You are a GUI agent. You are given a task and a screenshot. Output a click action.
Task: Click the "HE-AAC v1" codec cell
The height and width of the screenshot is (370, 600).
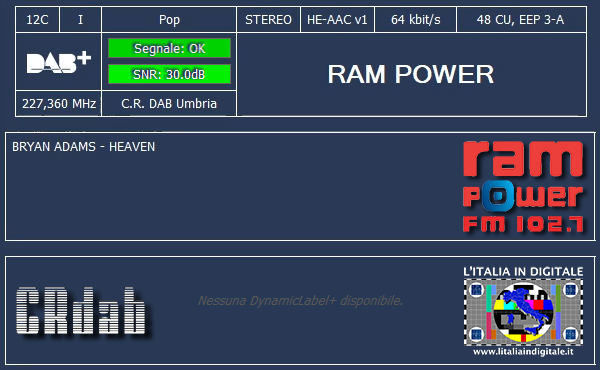[x=337, y=20]
